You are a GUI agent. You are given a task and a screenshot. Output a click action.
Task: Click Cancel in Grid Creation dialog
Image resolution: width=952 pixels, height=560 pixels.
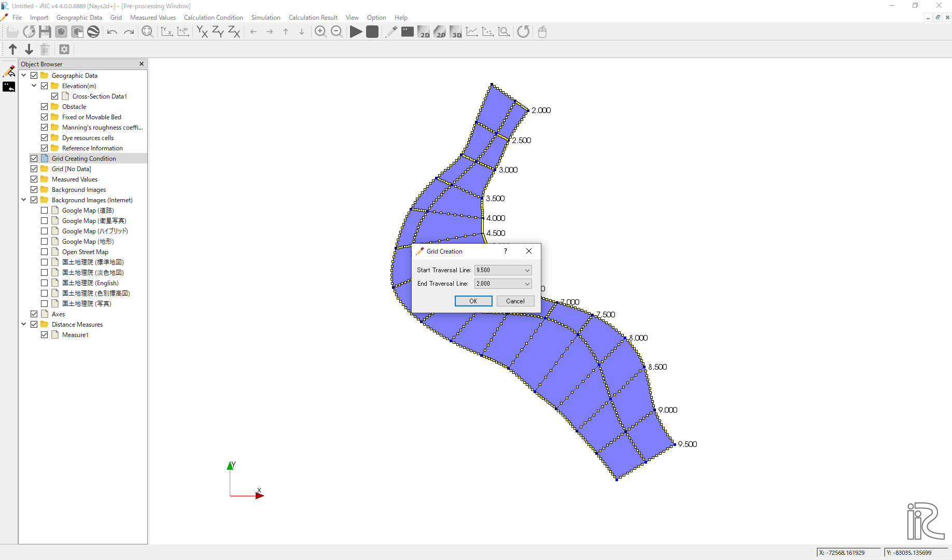pyautogui.click(x=515, y=301)
